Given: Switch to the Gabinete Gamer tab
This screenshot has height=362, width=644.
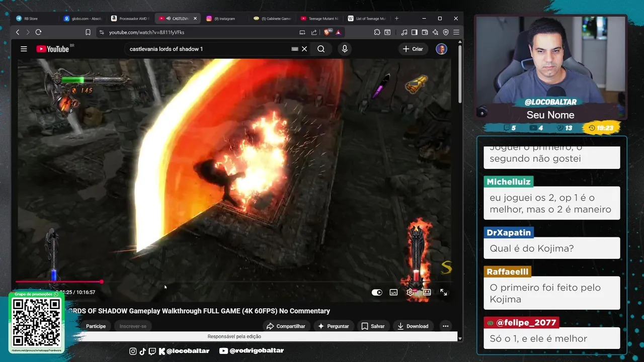Looking at the screenshot, I should (x=273, y=19).
